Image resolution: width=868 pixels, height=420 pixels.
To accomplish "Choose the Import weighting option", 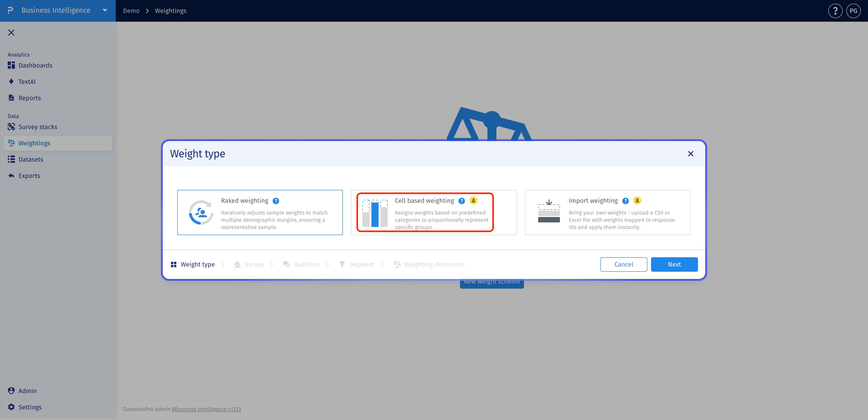I will click(x=608, y=212).
